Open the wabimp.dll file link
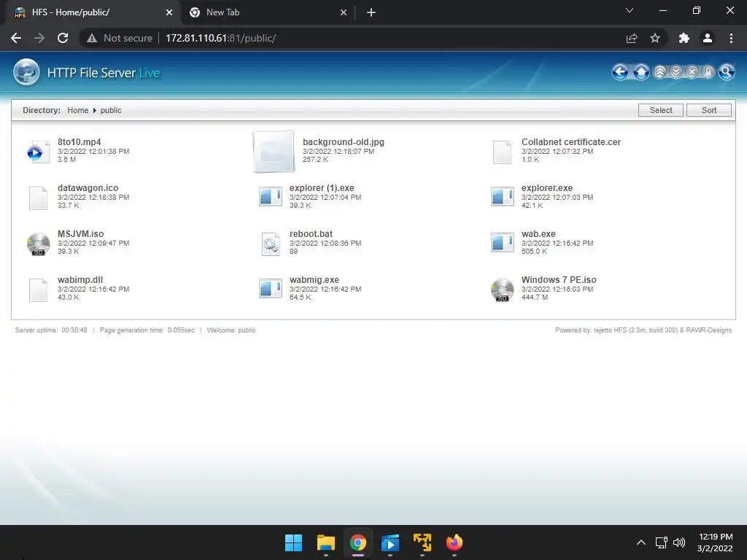The height and width of the screenshot is (560, 747). point(80,280)
